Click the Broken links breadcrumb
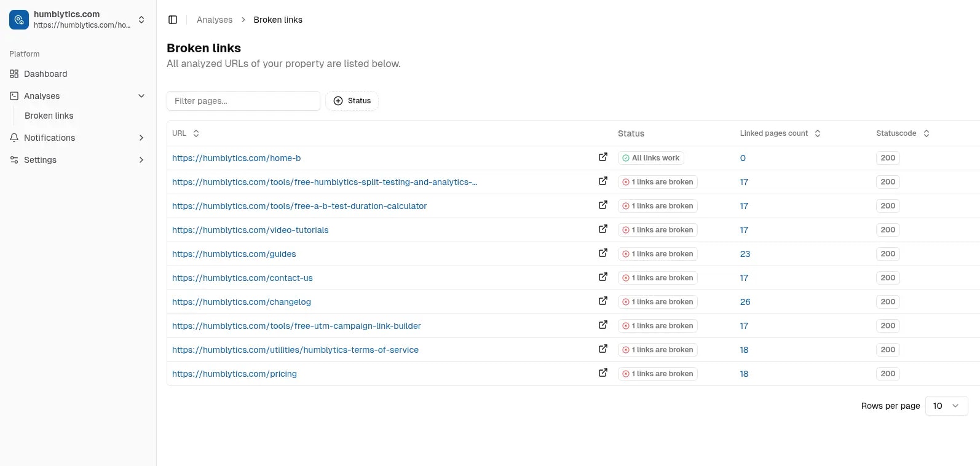 point(278,20)
